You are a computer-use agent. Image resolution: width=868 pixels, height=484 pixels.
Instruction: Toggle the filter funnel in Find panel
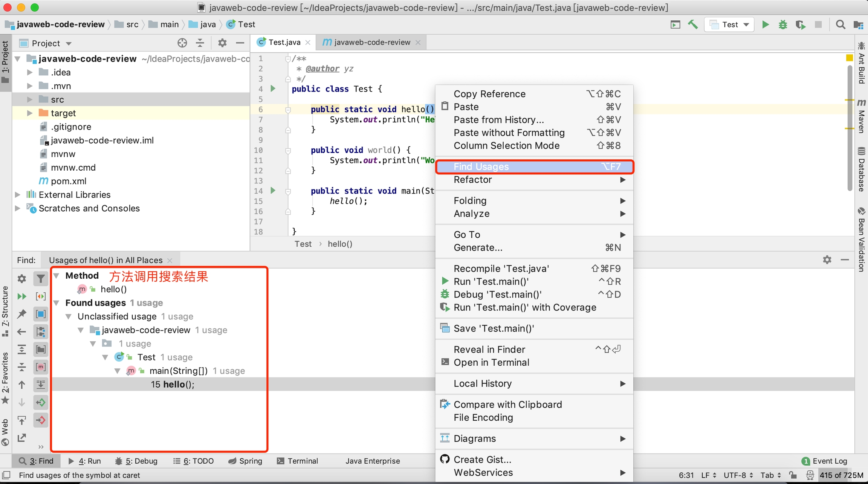pos(40,279)
